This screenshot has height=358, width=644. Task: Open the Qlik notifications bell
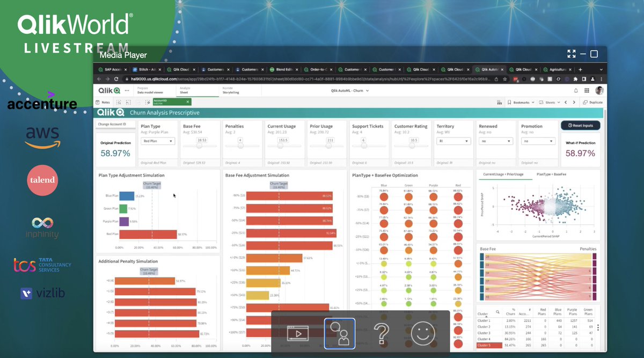point(576,91)
